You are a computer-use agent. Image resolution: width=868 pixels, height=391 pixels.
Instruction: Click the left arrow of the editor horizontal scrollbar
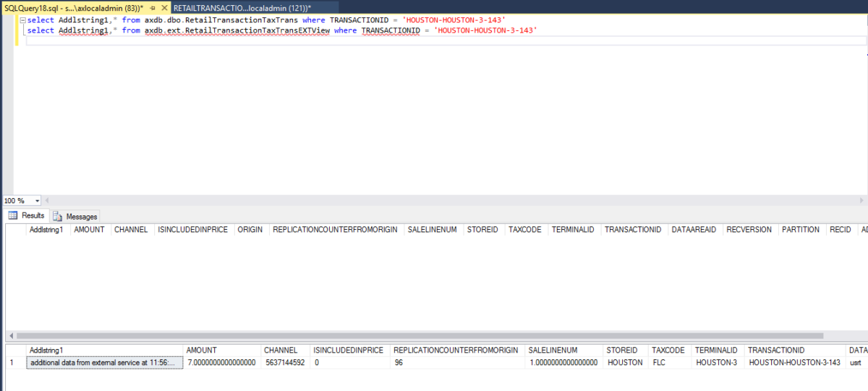point(48,200)
